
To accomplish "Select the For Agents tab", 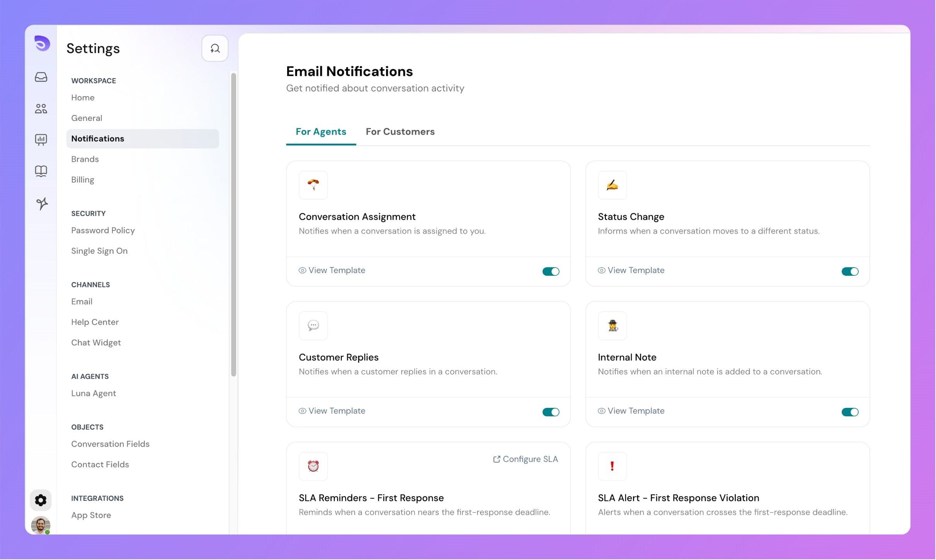I will (x=320, y=132).
